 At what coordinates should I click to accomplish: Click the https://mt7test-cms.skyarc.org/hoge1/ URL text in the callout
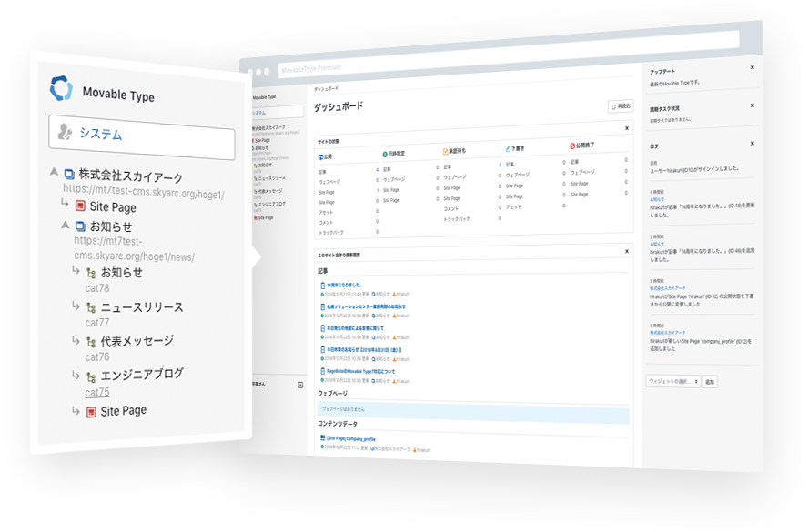144,192
